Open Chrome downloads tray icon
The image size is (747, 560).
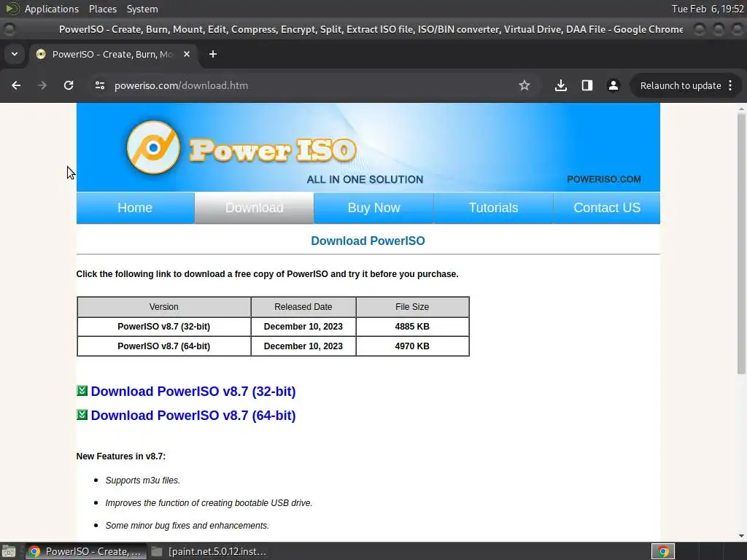click(x=561, y=85)
